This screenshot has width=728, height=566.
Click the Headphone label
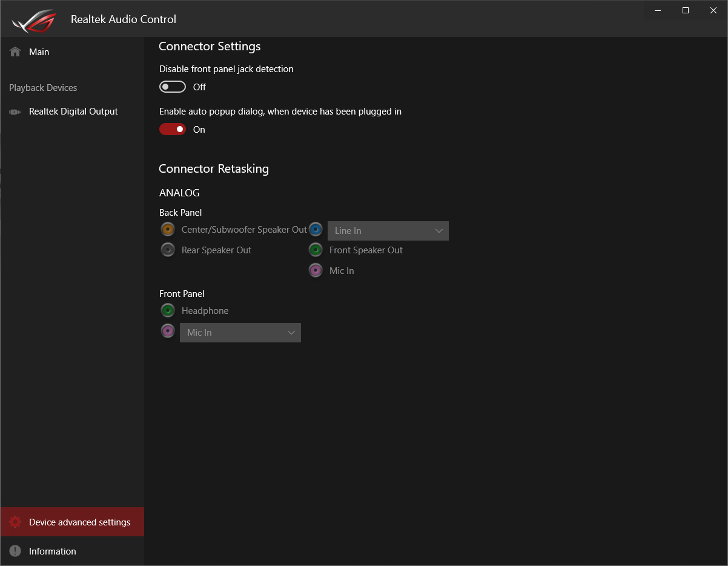pos(205,311)
